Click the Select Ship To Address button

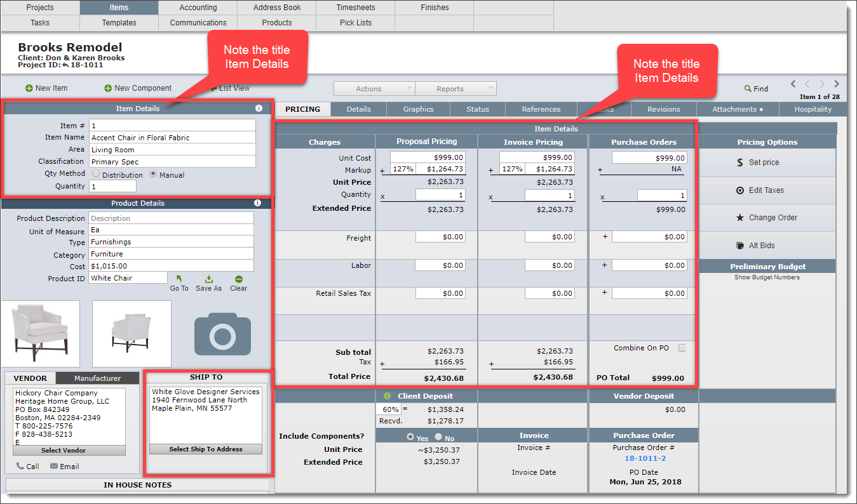point(206,449)
